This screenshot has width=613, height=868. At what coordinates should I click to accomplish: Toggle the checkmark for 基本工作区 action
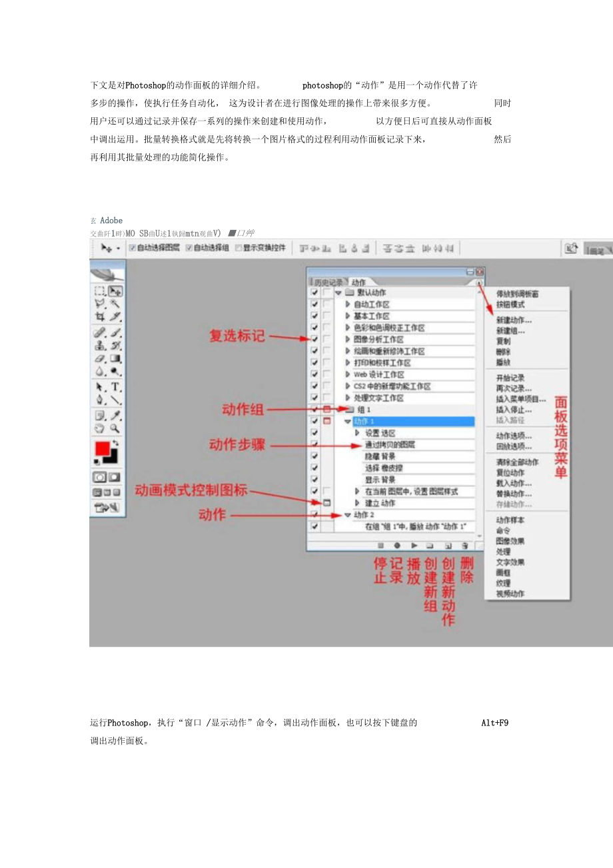[x=314, y=316]
